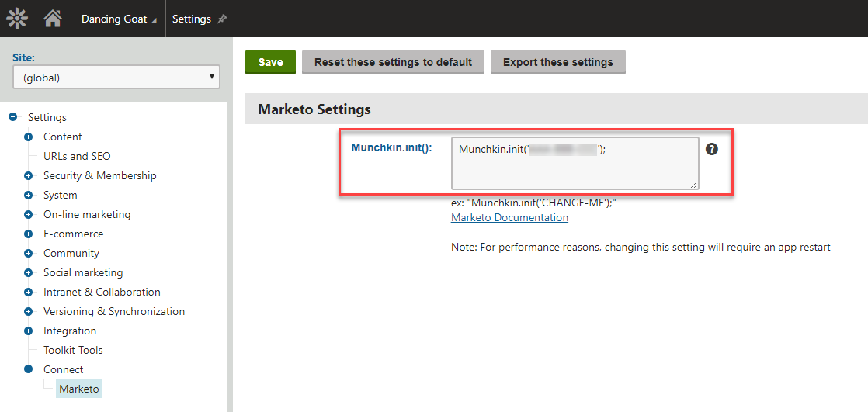The image size is (868, 412).
Task: Grab the text area resize handle
Action: 693,185
